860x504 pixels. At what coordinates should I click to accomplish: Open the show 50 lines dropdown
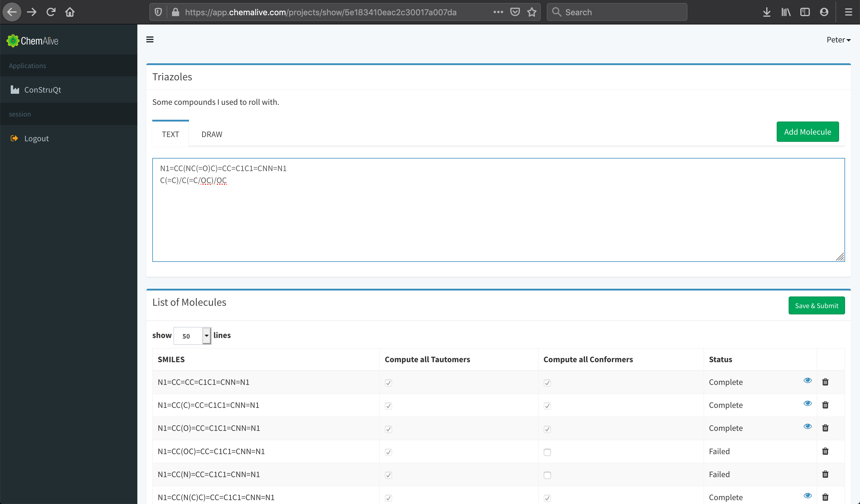(x=193, y=336)
